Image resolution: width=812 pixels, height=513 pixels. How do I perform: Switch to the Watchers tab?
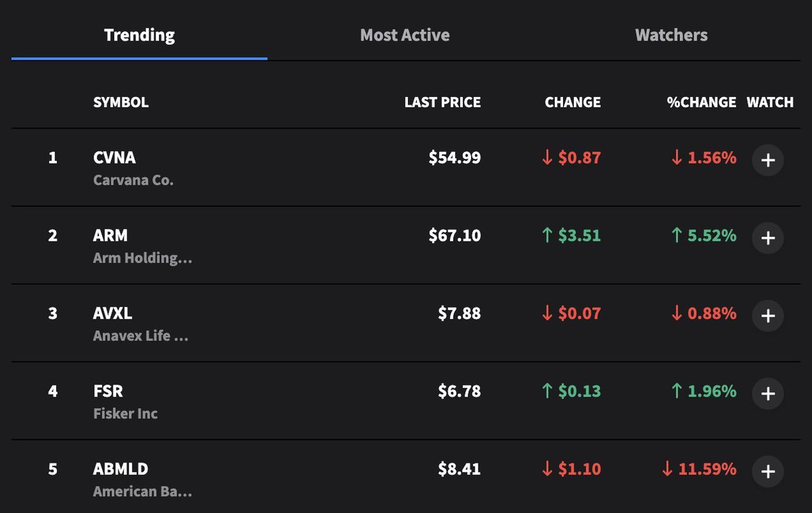(671, 35)
